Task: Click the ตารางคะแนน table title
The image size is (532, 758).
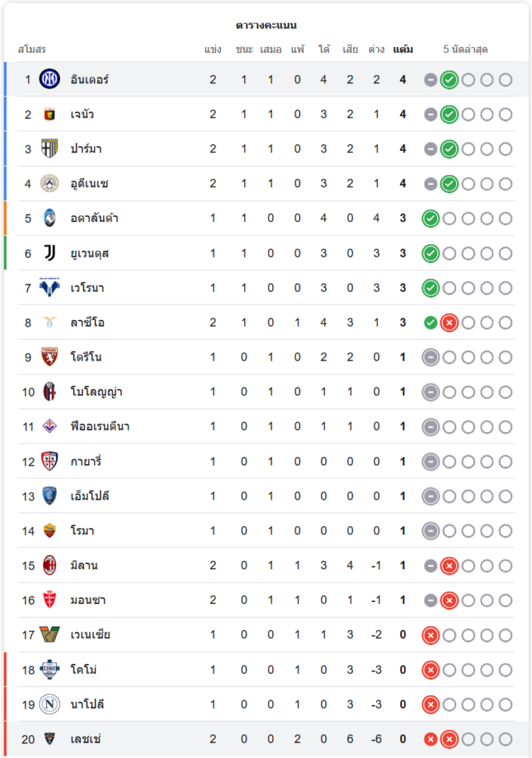Action: point(266,25)
